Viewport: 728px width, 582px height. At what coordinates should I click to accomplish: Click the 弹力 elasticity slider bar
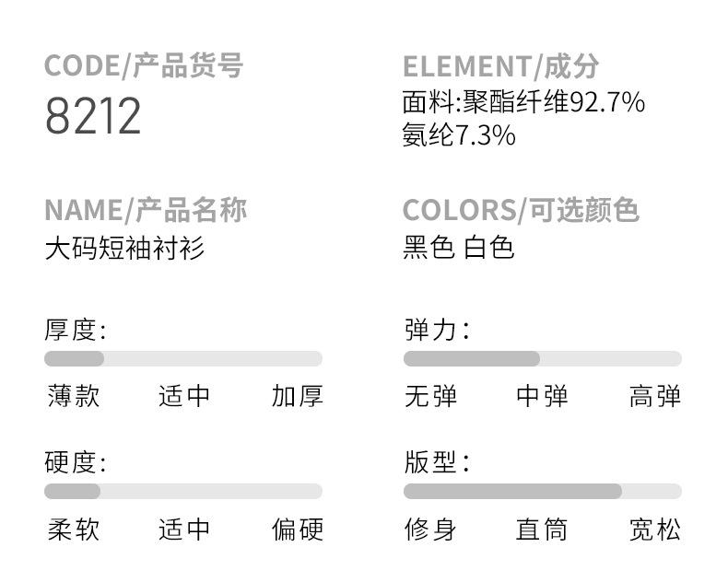pyautogui.click(x=543, y=359)
